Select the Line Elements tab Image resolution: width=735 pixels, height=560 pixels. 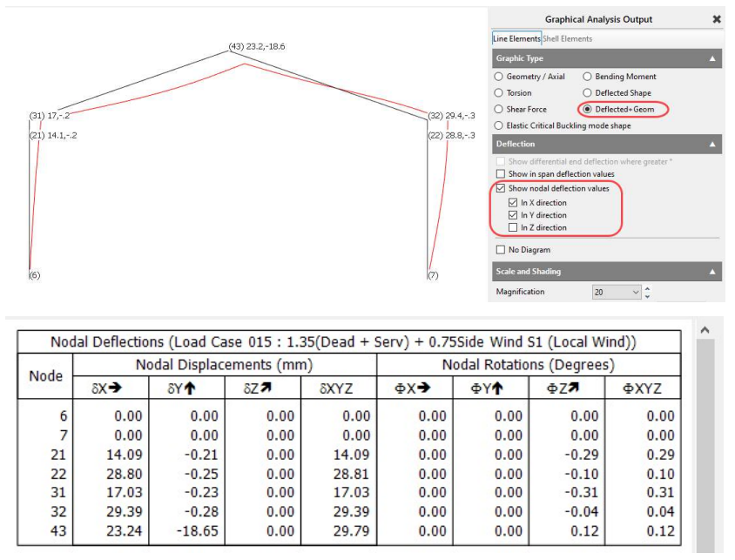[x=516, y=39]
